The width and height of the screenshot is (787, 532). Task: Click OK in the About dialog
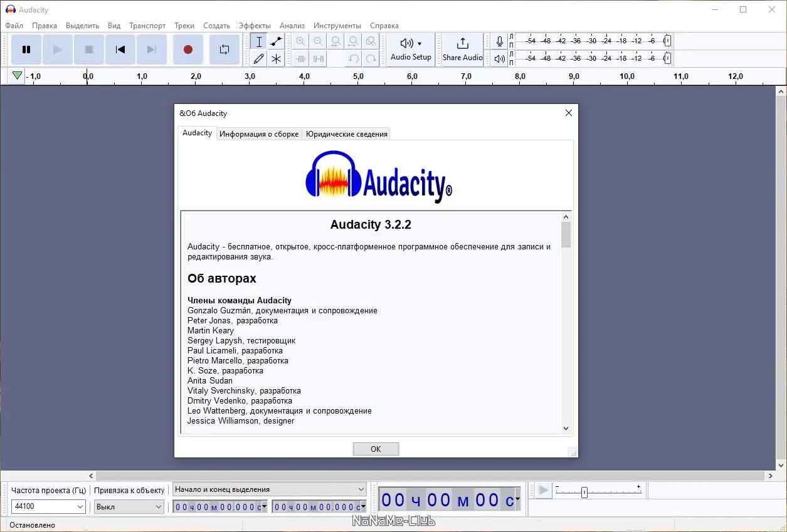pos(376,449)
